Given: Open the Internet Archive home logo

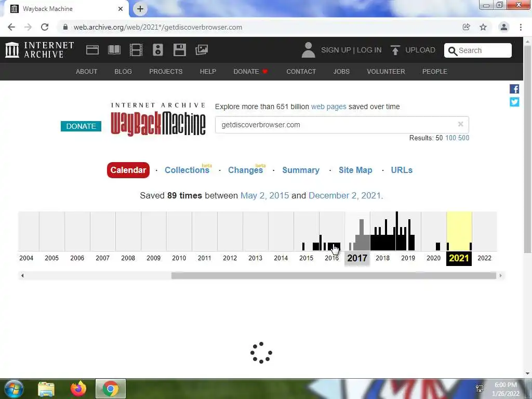Looking at the screenshot, I should point(39,50).
